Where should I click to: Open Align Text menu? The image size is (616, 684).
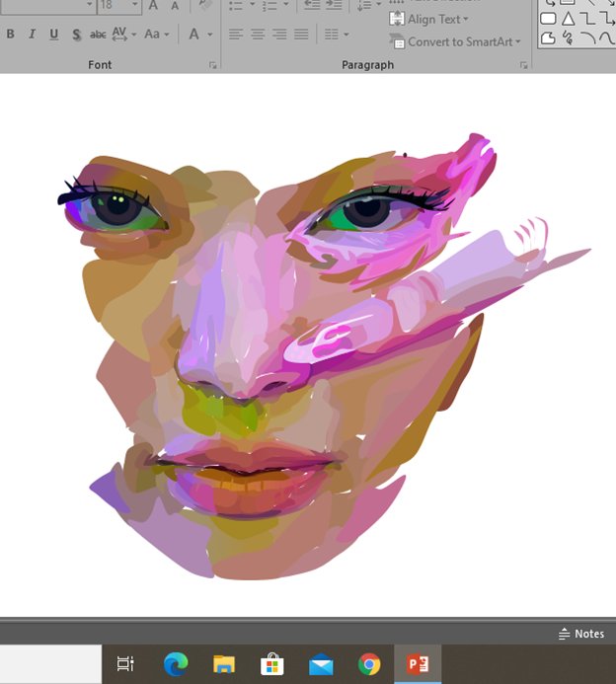click(428, 19)
